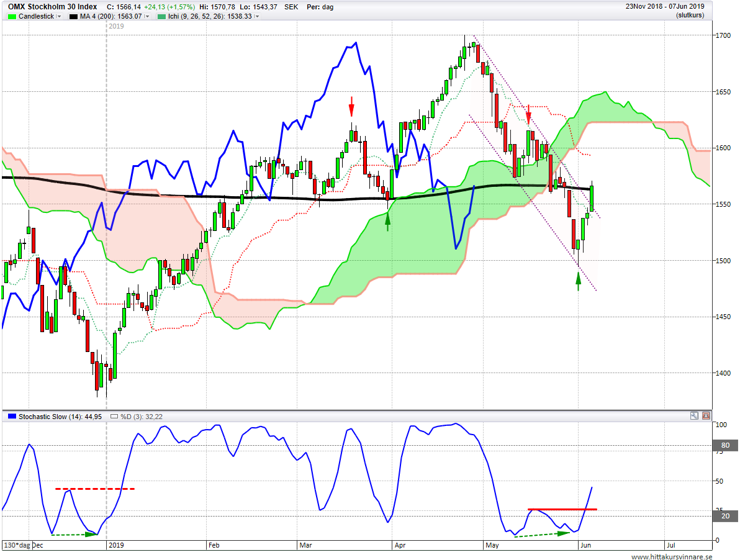The height and width of the screenshot is (560, 740).
Task: Click the 'Jun' label on time axis
Action: click(x=585, y=545)
